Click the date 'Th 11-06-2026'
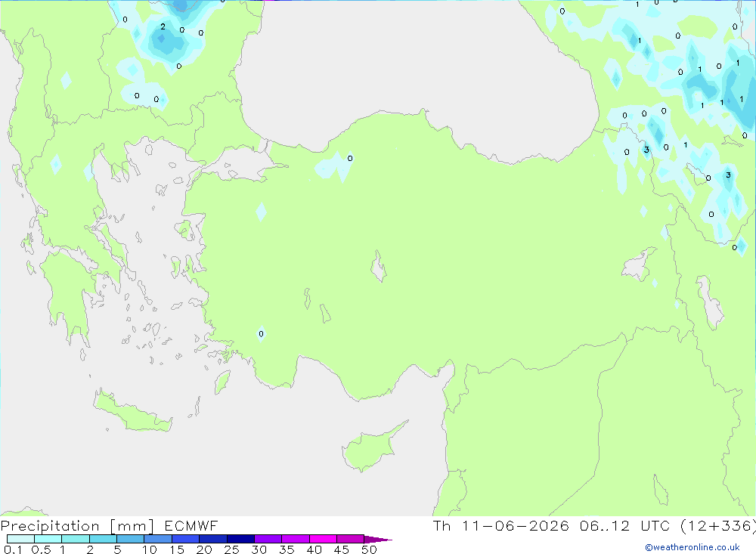 coord(501,525)
